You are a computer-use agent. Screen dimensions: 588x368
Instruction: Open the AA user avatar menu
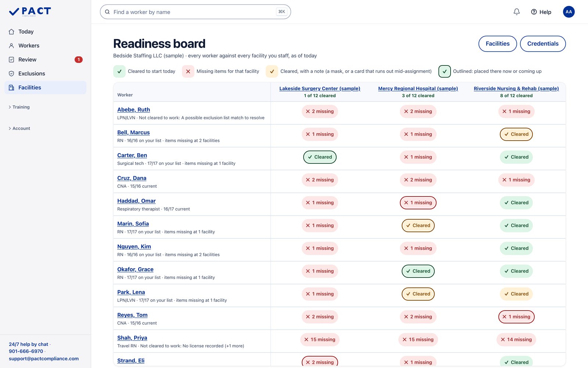click(x=569, y=12)
